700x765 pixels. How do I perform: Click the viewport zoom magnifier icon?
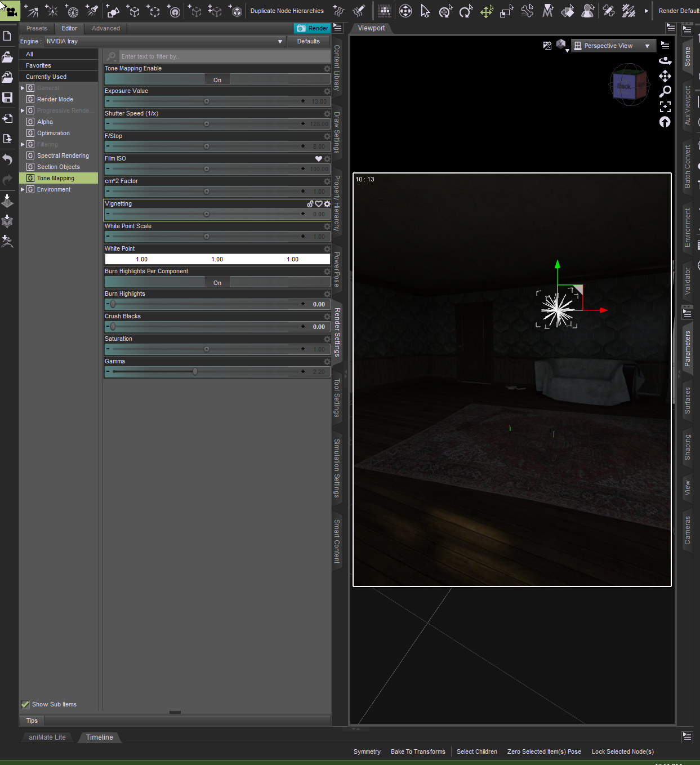tap(665, 91)
